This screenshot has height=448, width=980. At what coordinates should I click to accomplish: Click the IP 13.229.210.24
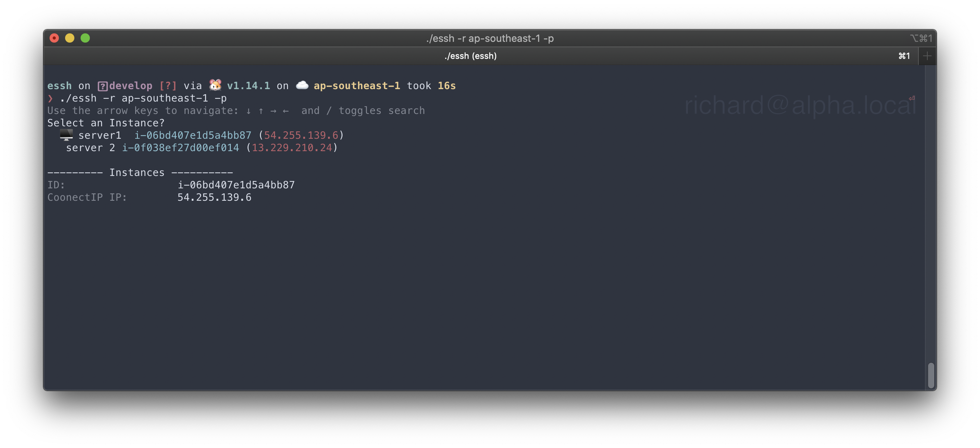(292, 148)
